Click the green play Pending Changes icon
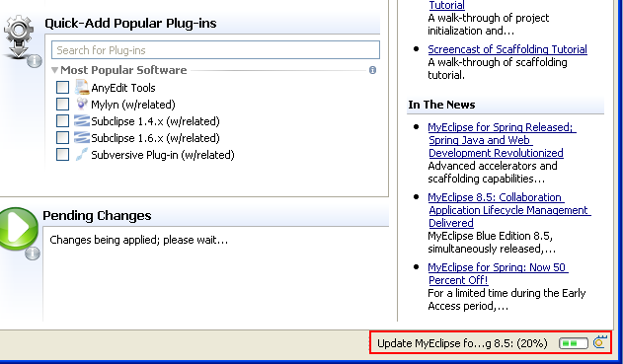 (x=19, y=230)
